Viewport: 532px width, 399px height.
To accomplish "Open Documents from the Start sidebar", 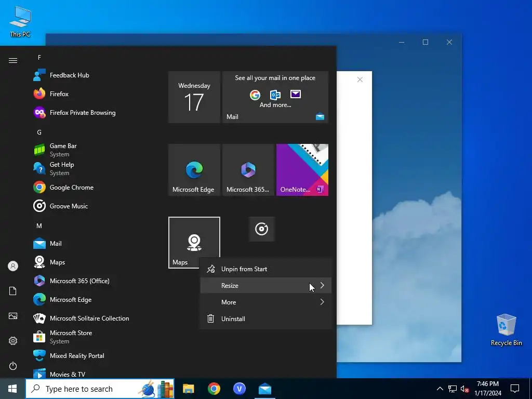I will 13,291.
